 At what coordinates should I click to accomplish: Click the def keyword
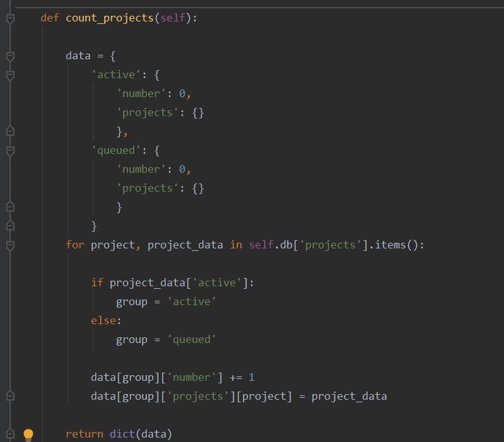point(50,18)
